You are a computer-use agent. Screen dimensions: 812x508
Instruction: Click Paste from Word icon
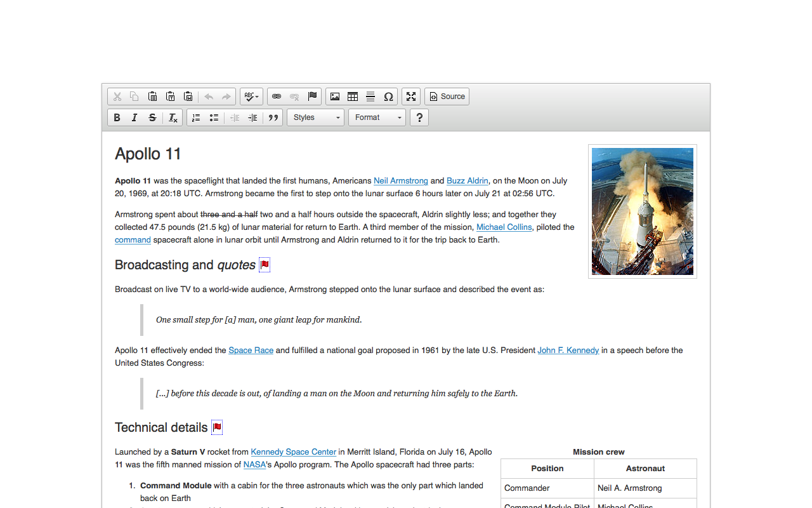188,97
